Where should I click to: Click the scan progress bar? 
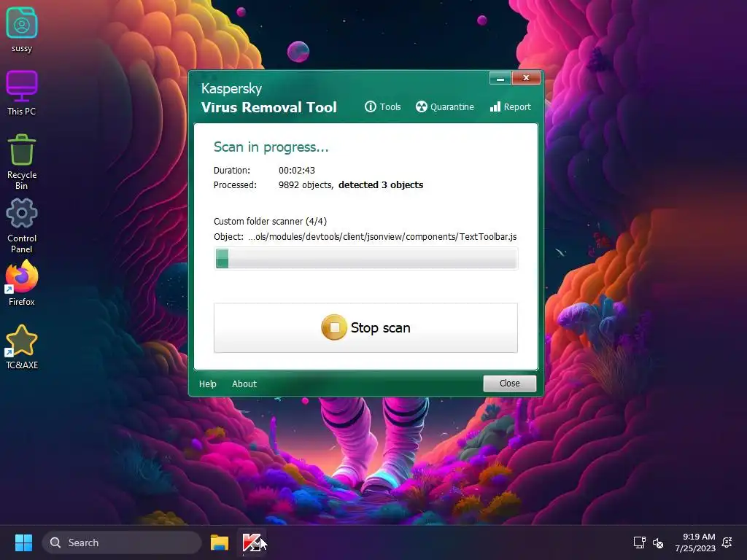point(366,259)
